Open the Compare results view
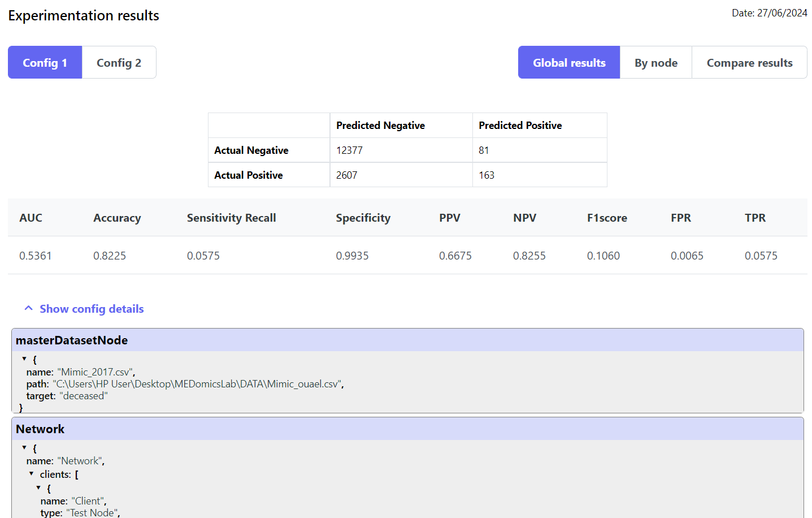812x518 pixels. point(749,63)
